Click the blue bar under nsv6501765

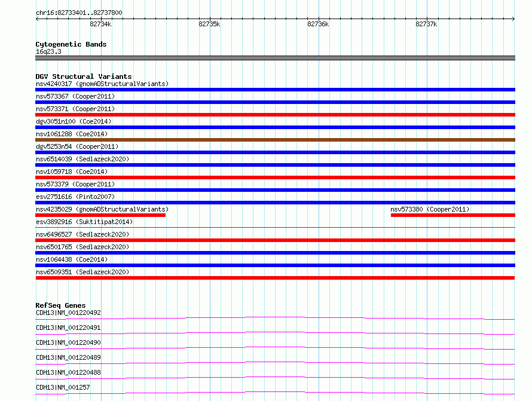pos(275,253)
